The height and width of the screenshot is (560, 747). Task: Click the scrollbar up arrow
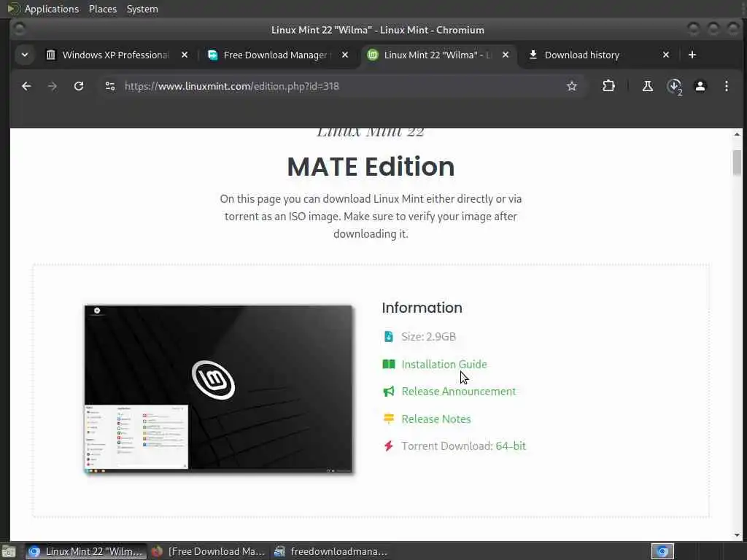click(x=737, y=135)
